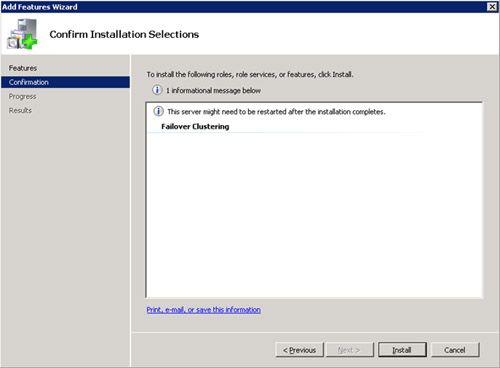
Task: Select the Features step in sidebar
Action: [x=23, y=68]
